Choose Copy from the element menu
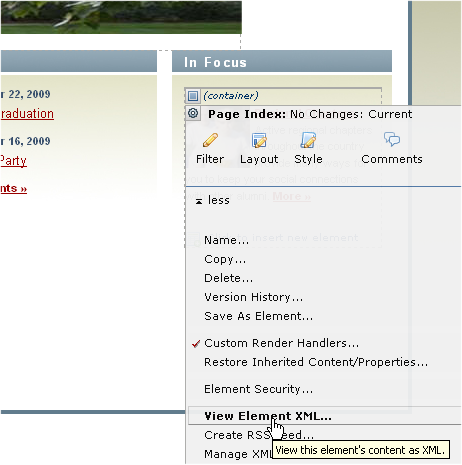The width and height of the screenshot is (462, 465). (x=225, y=259)
